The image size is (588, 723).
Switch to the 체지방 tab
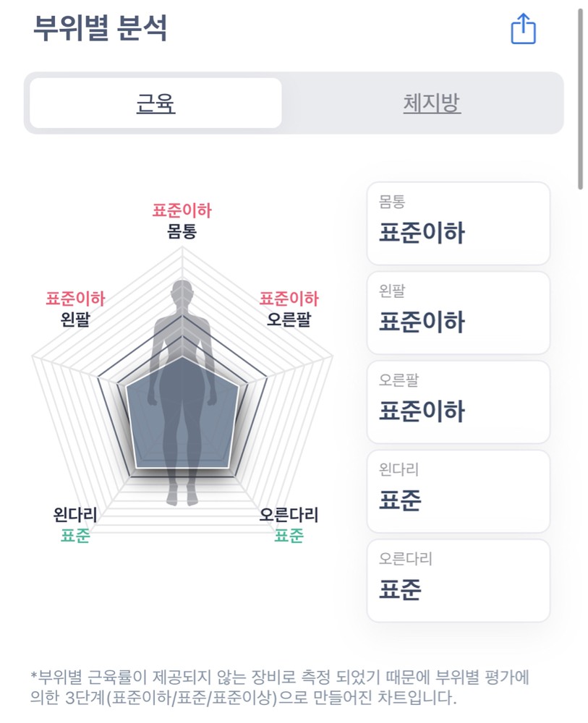[432, 103]
